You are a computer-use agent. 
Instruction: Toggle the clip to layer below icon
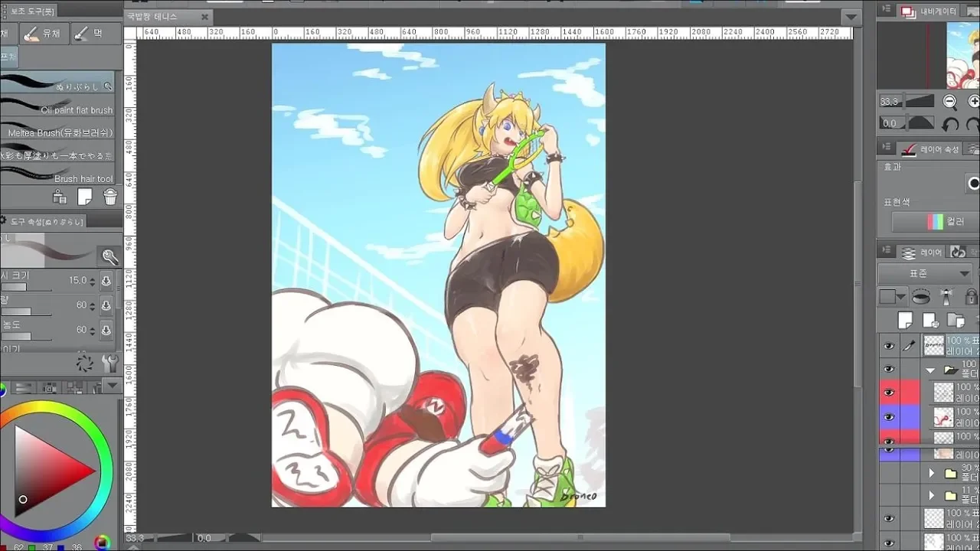pyautogui.click(x=922, y=297)
